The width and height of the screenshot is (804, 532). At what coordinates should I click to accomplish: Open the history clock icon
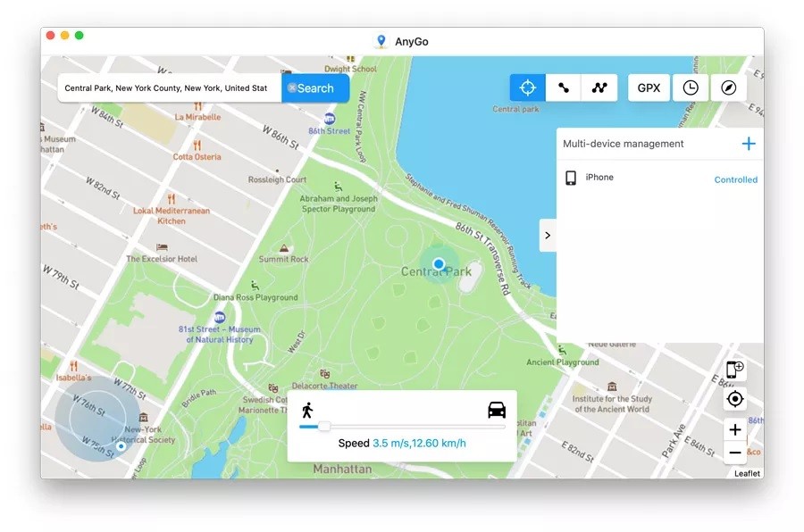pos(691,87)
